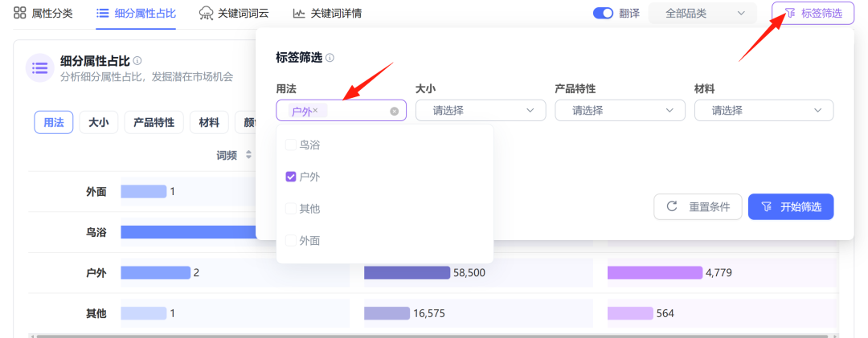Clear the 用法 selection field
This screenshot has height=338, width=868.
click(394, 111)
